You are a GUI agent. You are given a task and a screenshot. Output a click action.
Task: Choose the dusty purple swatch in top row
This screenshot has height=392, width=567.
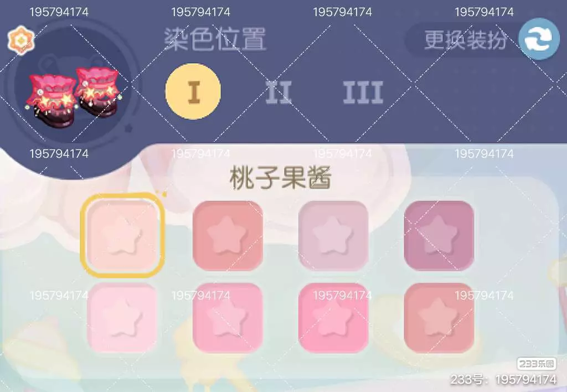tap(439, 235)
